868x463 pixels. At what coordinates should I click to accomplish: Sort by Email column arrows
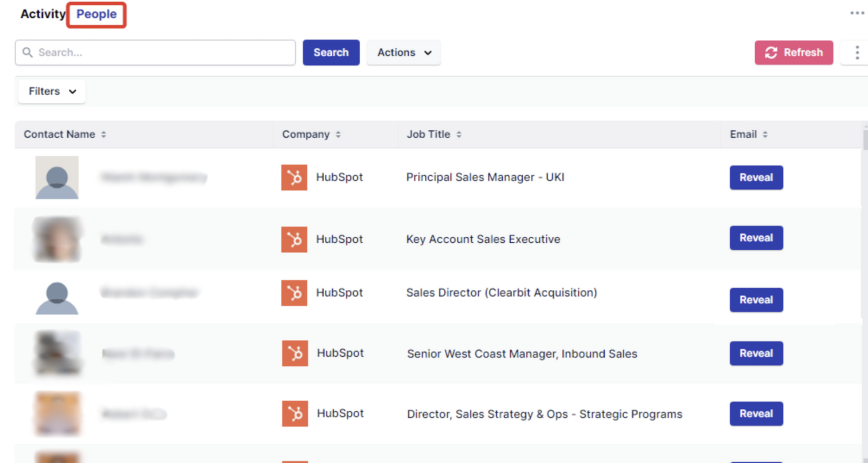coord(765,135)
